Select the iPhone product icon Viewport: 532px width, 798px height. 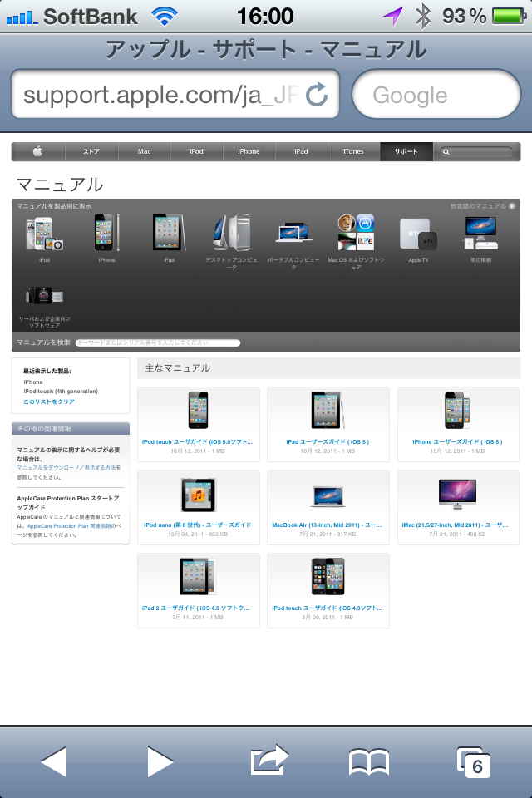(x=106, y=233)
